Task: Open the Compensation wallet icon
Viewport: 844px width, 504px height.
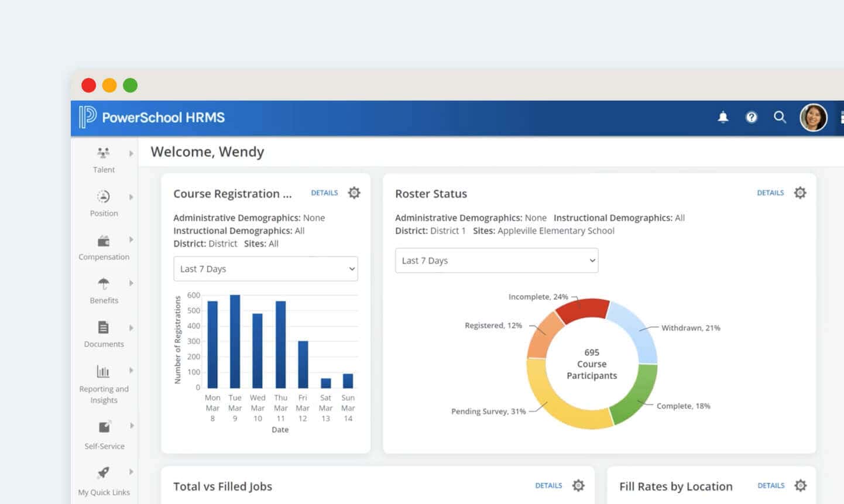Action: (104, 241)
